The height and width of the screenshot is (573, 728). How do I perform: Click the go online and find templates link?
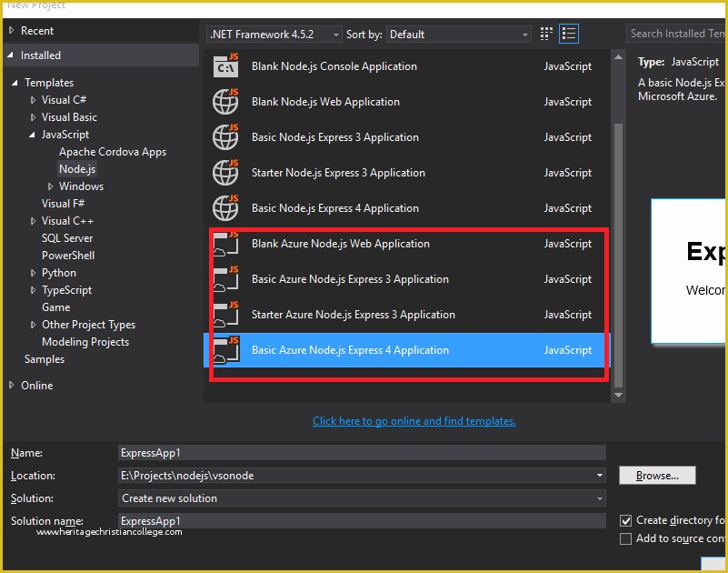click(414, 421)
